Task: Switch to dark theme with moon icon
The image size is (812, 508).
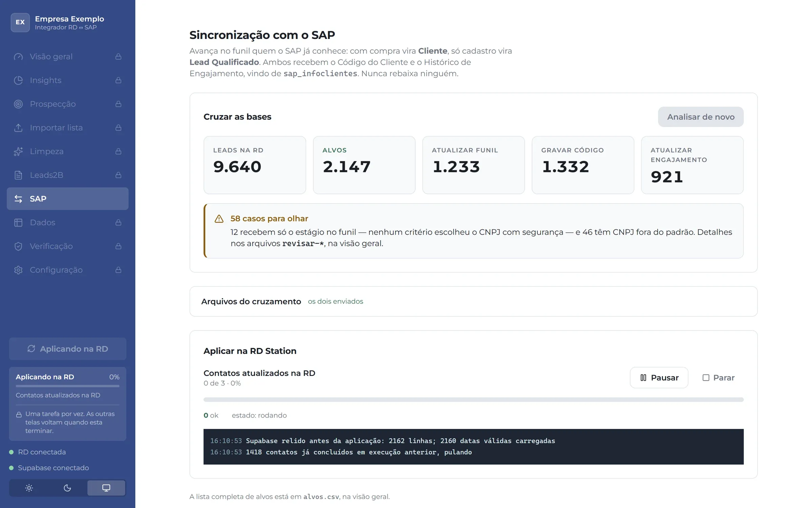Action: click(x=67, y=488)
